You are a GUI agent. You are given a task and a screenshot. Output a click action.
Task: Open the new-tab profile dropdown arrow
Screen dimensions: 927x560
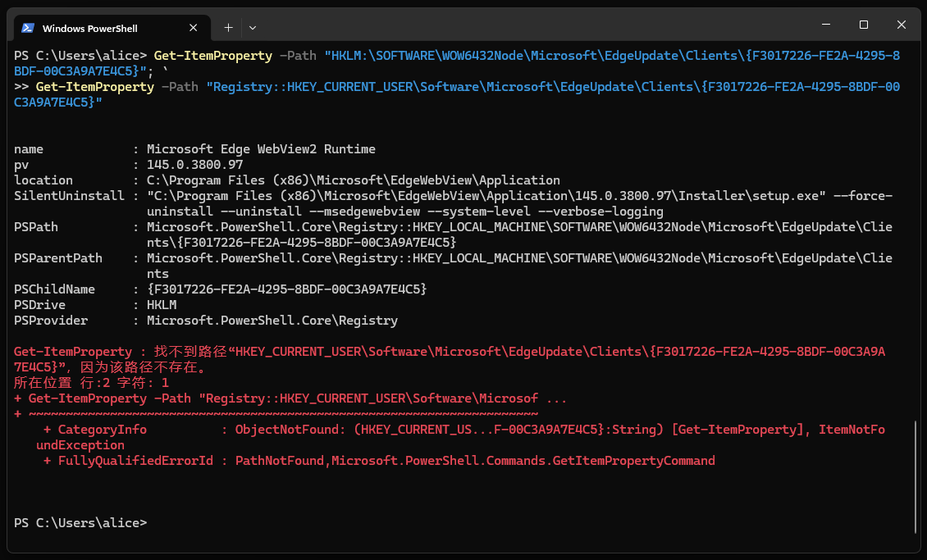(x=253, y=28)
